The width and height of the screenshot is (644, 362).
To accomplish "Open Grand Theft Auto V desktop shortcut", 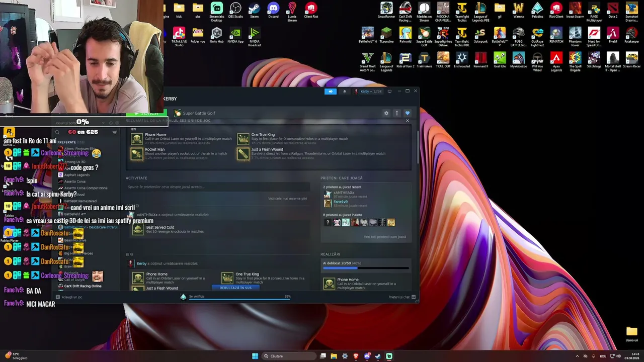I will (x=368, y=62).
